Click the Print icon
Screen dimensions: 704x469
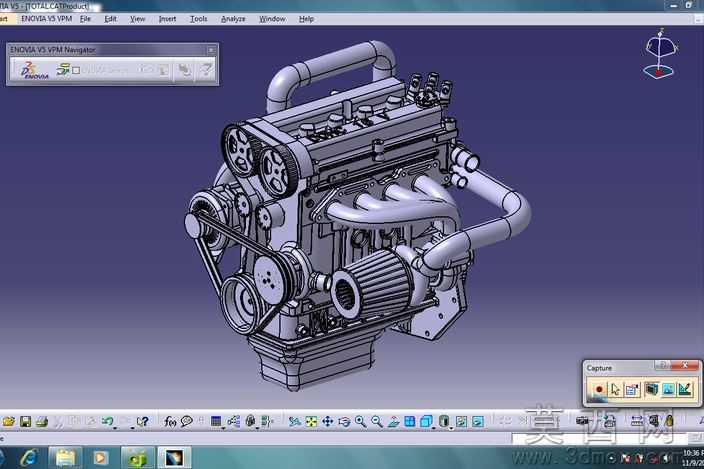[x=42, y=421]
